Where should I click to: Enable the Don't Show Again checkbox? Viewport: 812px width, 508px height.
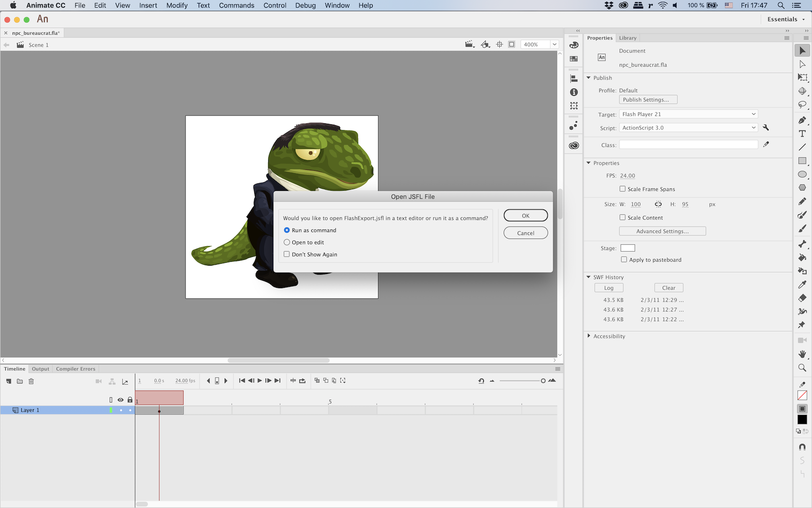[287, 254]
